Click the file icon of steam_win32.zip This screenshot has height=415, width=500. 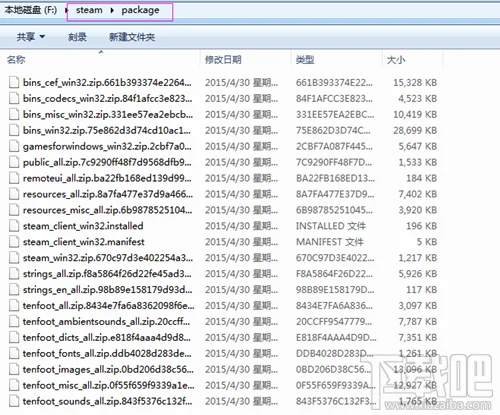(14, 258)
